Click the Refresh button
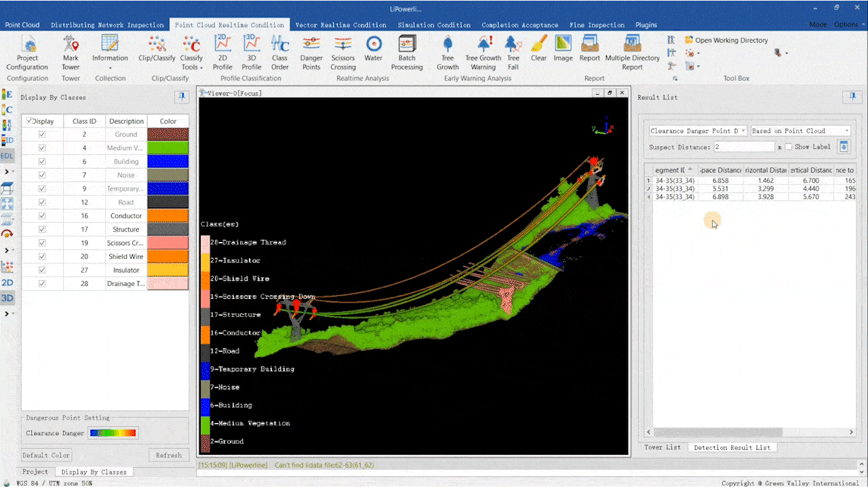The height and width of the screenshot is (488, 868). (x=168, y=455)
